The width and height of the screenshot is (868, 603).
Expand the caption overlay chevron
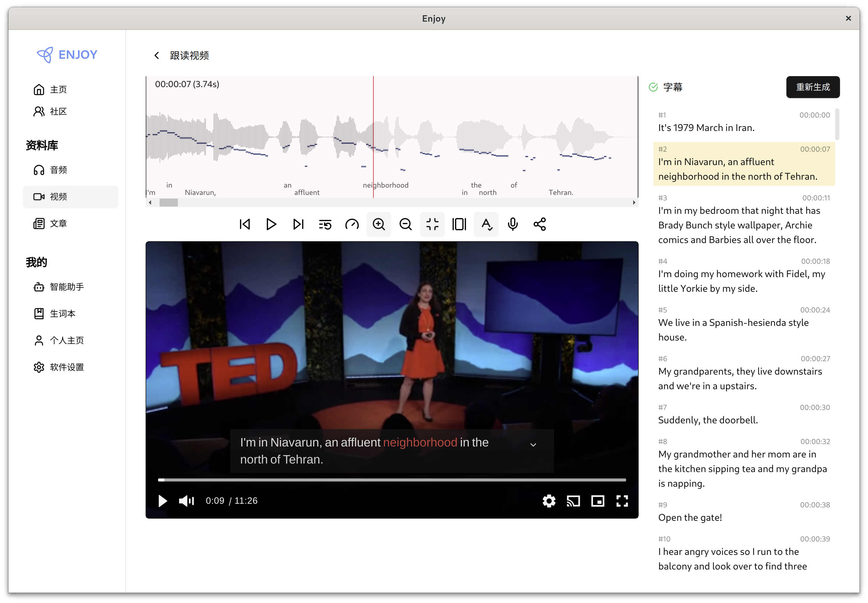(x=533, y=445)
